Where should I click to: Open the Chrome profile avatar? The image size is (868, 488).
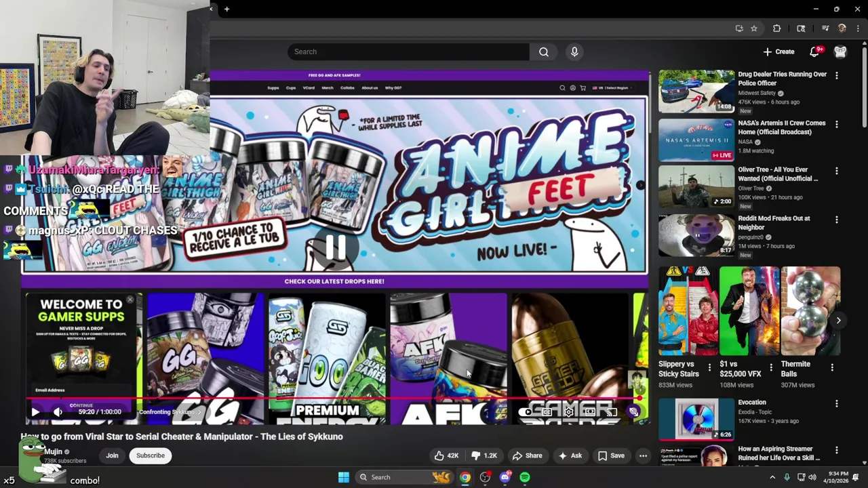[842, 28]
